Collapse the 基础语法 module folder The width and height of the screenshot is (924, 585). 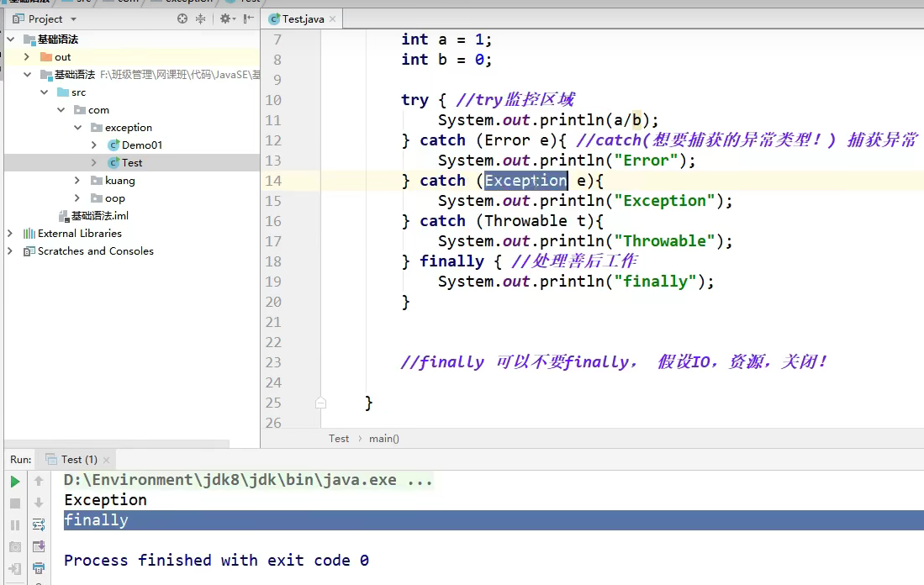coord(27,75)
